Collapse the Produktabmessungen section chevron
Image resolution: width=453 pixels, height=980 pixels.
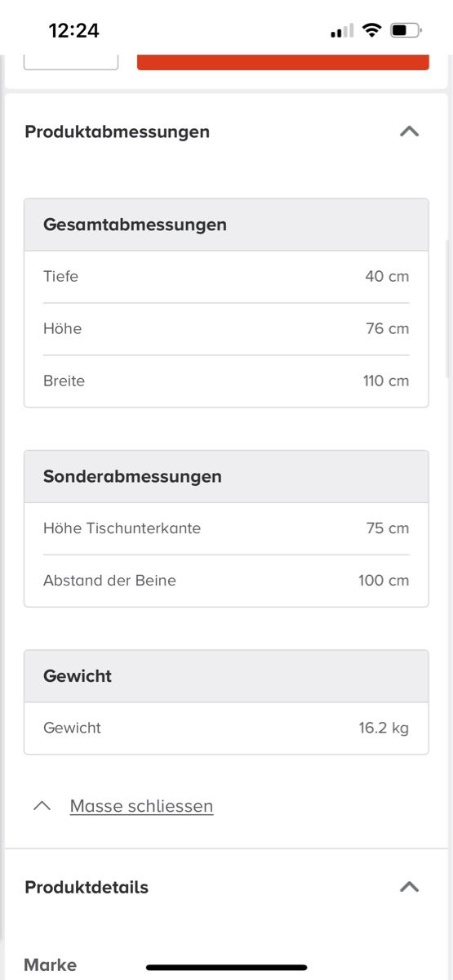pos(409,131)
